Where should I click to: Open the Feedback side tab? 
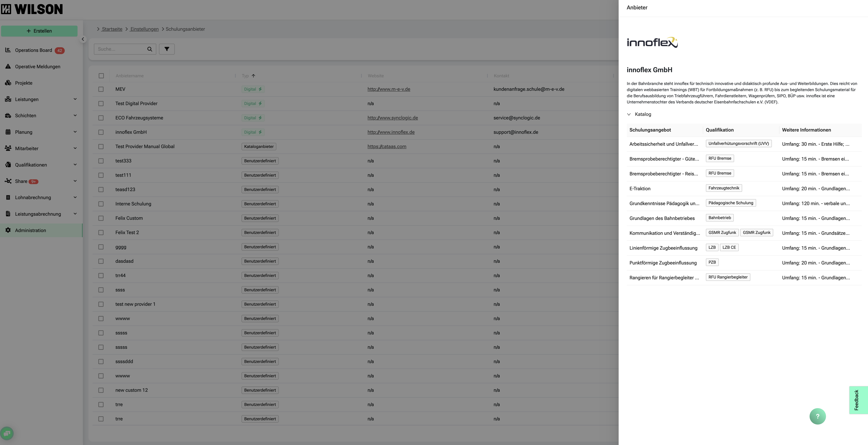click(858, 400)
